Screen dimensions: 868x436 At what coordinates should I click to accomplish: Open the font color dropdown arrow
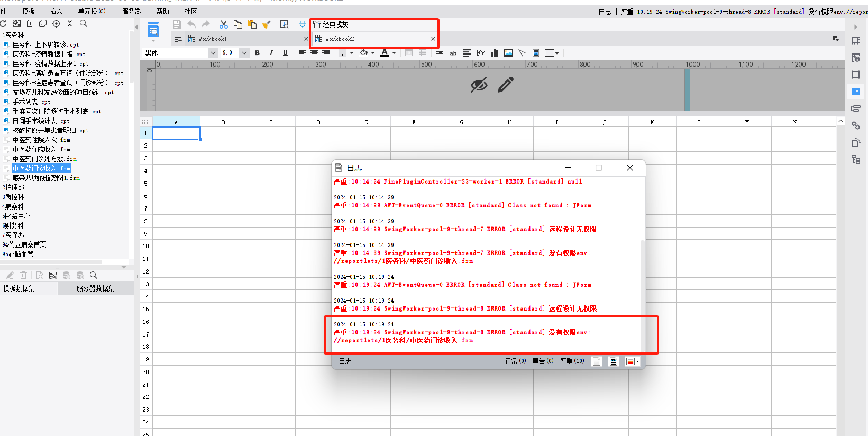pyautogui.click(x=394, y=53)
